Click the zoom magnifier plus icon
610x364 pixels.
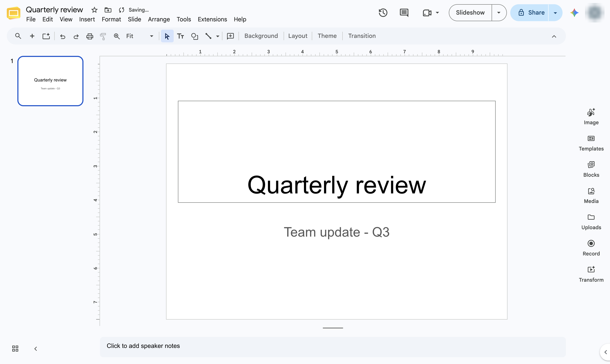117,36
